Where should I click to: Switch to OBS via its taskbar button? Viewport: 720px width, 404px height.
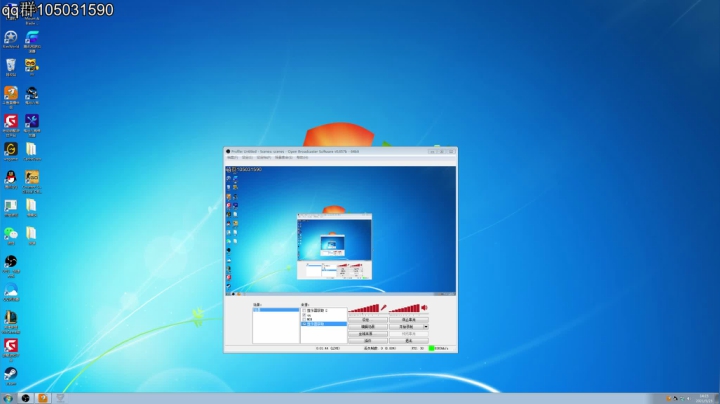pos(26,398)
